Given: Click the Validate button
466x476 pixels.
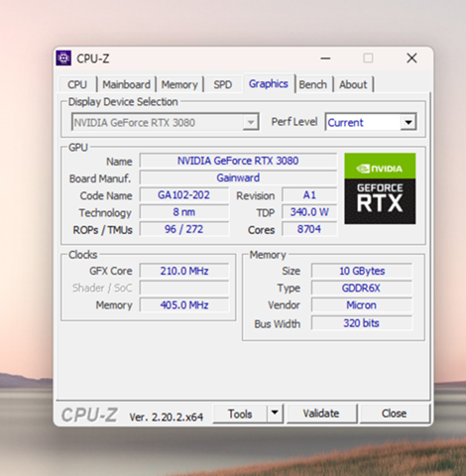Looking at the screenshot, I should 321,414.
